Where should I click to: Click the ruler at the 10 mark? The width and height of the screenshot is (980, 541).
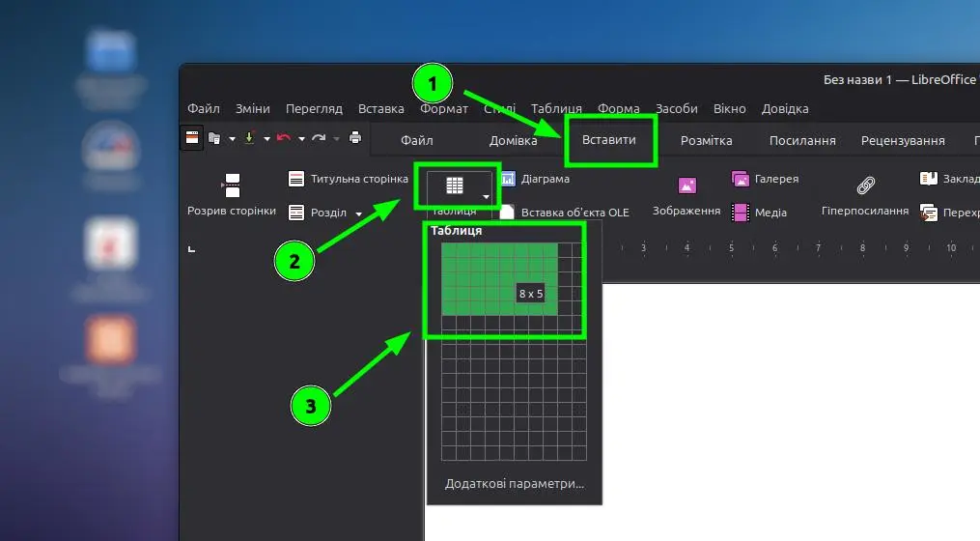(951, 247)
